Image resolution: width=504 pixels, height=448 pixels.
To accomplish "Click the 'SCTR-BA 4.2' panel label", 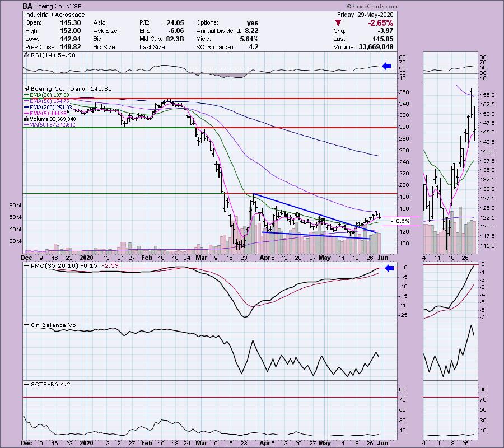I will (50, 384).
